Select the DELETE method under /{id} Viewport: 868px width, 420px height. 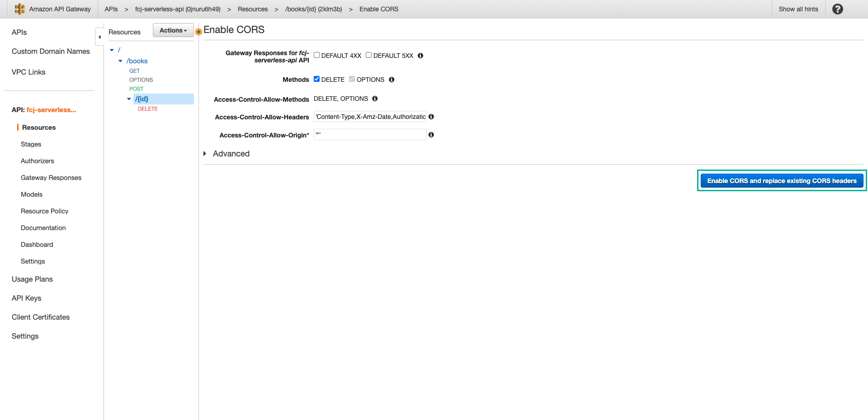[x=148, y=109]
